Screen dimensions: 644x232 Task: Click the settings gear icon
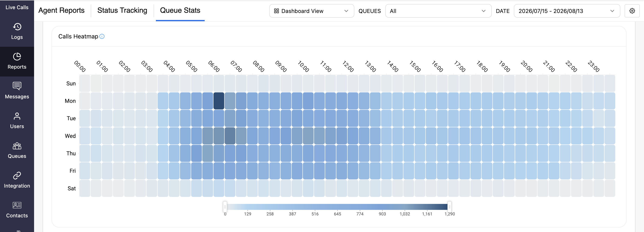pos(632,11)
